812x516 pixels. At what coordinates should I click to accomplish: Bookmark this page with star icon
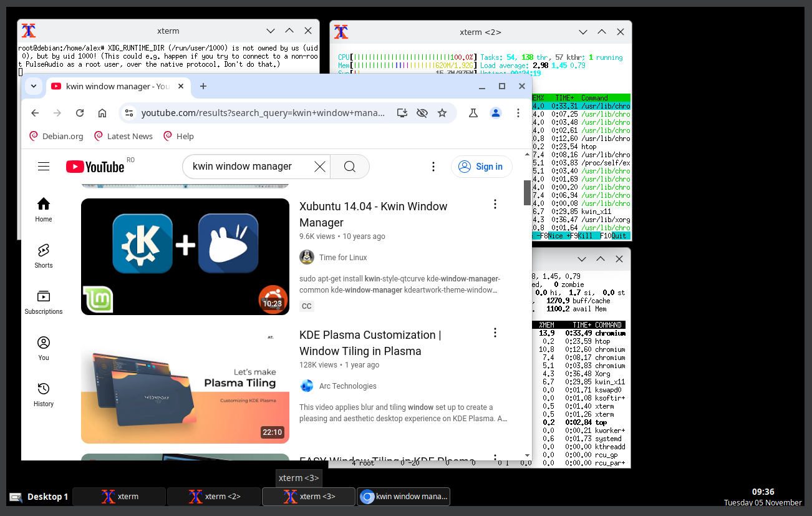point(442,113)
